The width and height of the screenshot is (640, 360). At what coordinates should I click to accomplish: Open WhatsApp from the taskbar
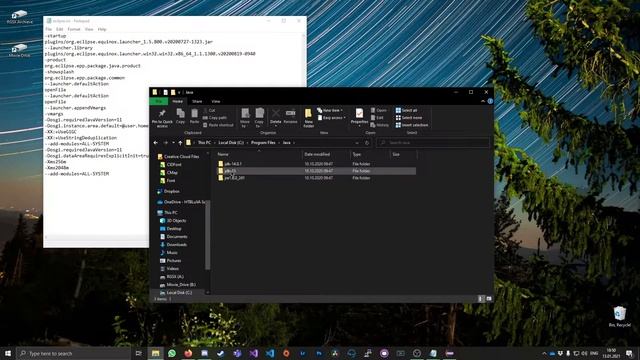[x=172, y=353]
